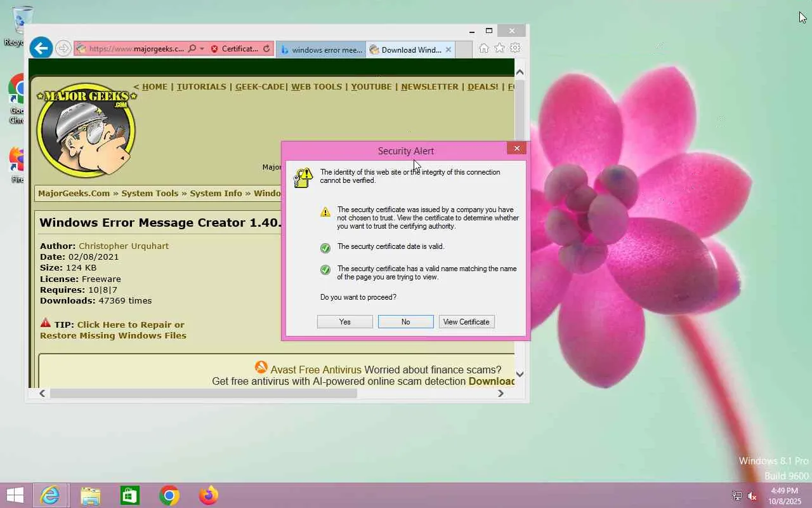The width and height of the screenshot is (812, 508).
Task: Click the horizontal scroll right arrow
Action: point(501,394)
